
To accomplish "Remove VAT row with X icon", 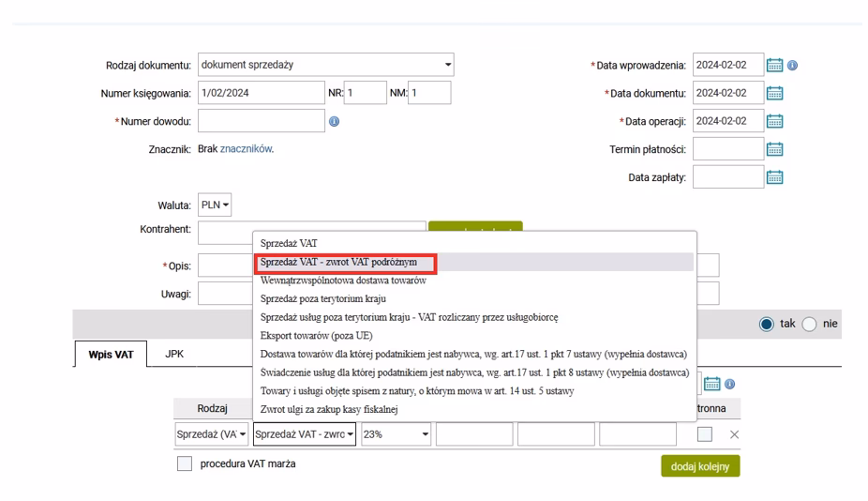I will pyautogui.click(x=734, y=434).
